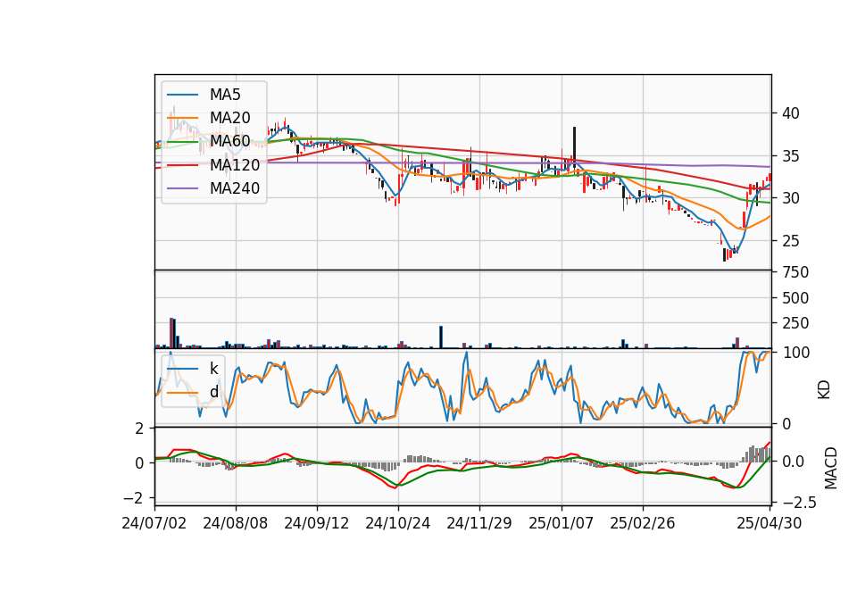Click the MACD left axis value 2
Viewport: 857px width, 616px height.
point(139,429)
